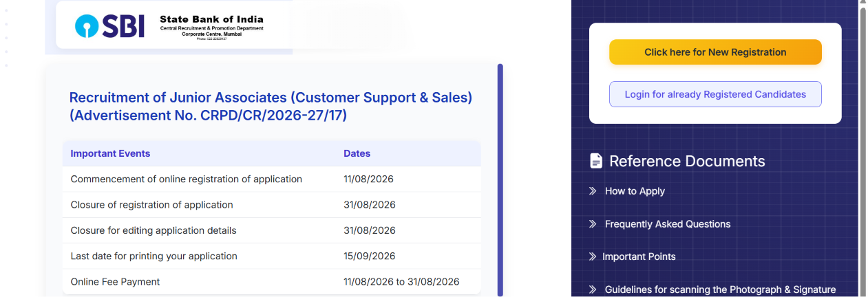Click the chevron icon beside How to Apply
The width and height of the screenshot is (868, 297).
tap(593, 191)
